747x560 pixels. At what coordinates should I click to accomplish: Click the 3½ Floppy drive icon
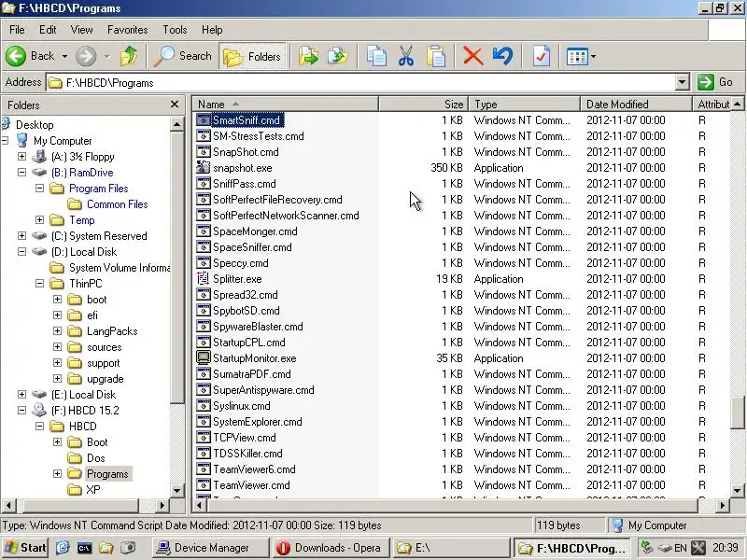click(x=39, y=156)
